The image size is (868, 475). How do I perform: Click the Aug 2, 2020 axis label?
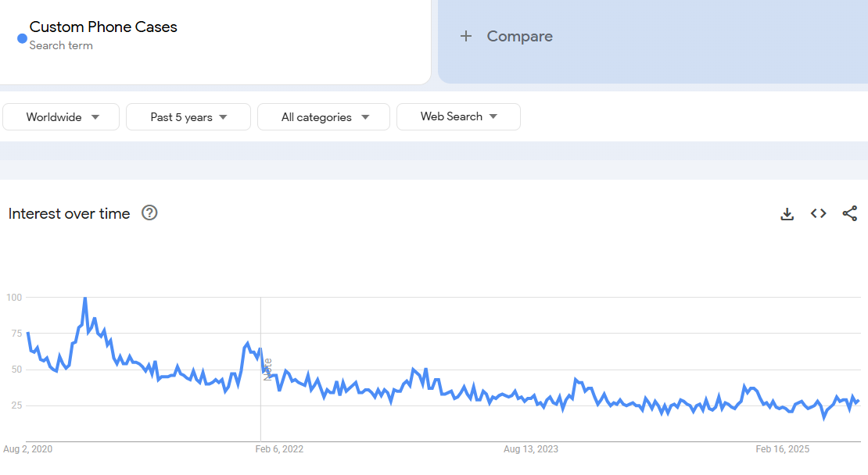click(x=28, y=449)
